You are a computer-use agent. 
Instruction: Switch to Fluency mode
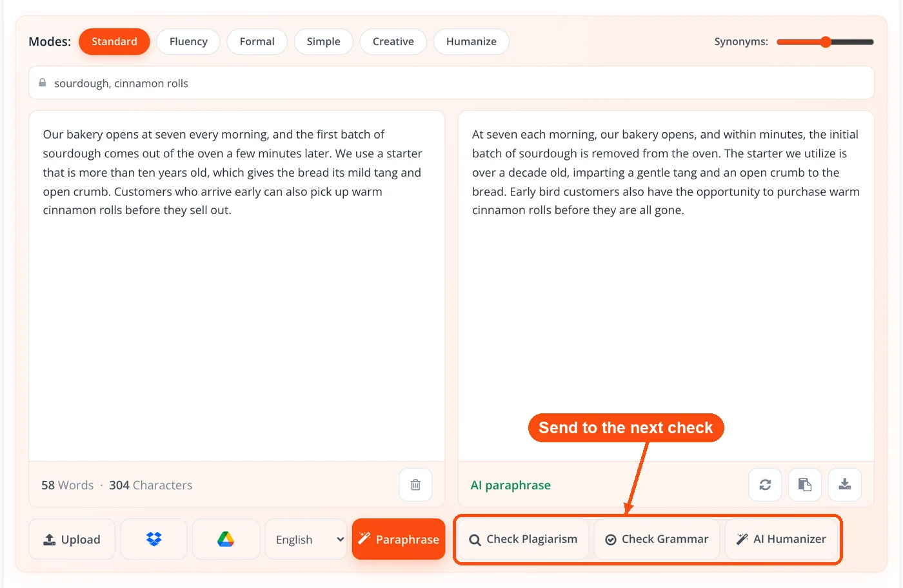click(188, 41)
